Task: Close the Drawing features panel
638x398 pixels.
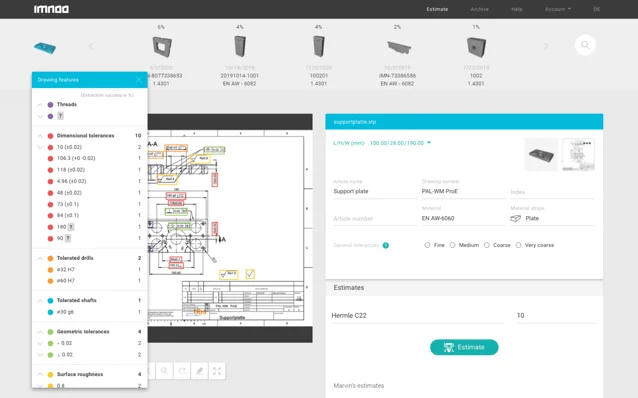Action: click(x=139, y=80)
